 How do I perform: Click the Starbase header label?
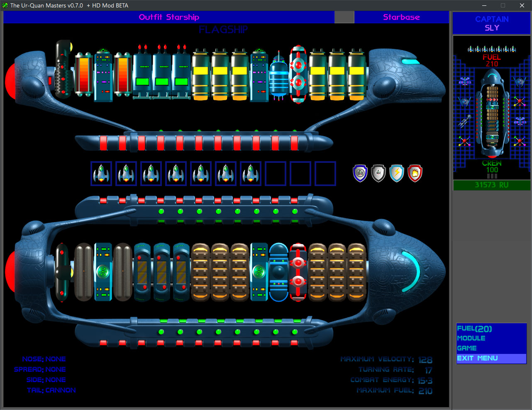tap(401, 17)
